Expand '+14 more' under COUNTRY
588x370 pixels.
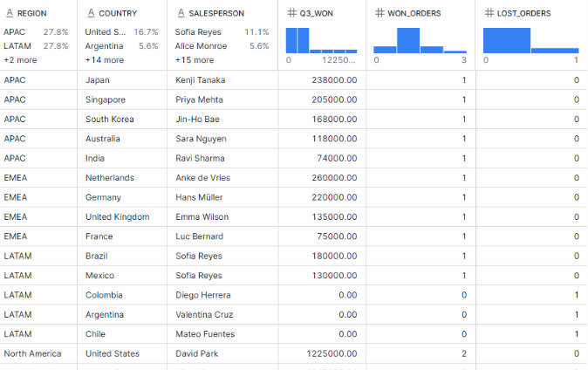pyautogui.click(x=104, y=60)
